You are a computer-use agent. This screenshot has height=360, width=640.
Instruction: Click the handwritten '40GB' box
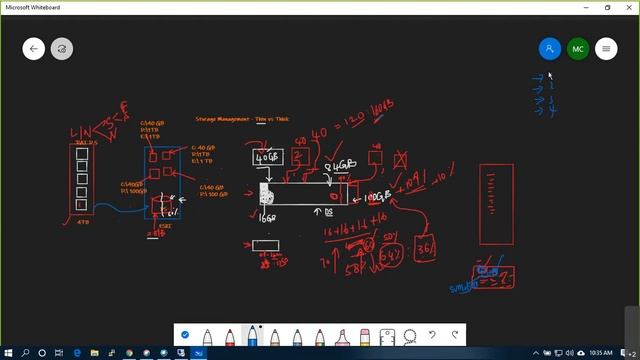[x=268, y=158]
